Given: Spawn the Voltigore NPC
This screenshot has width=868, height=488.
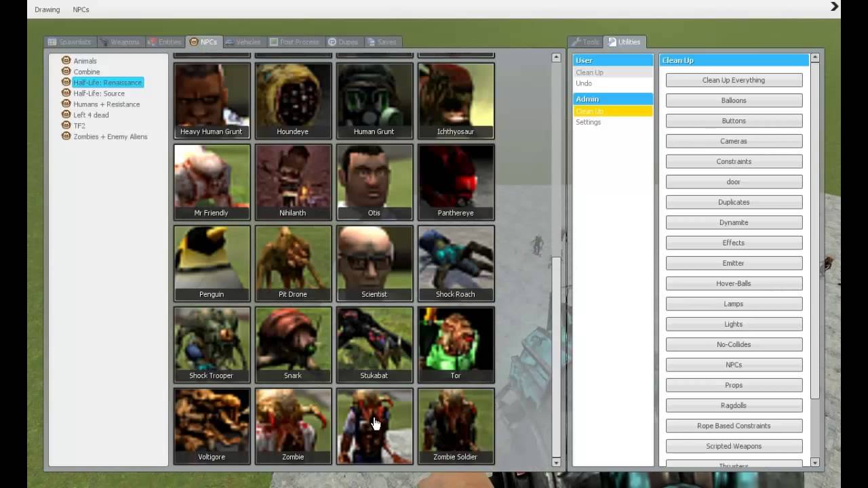Looking at the screenshot, I should [x=212, y=426].
